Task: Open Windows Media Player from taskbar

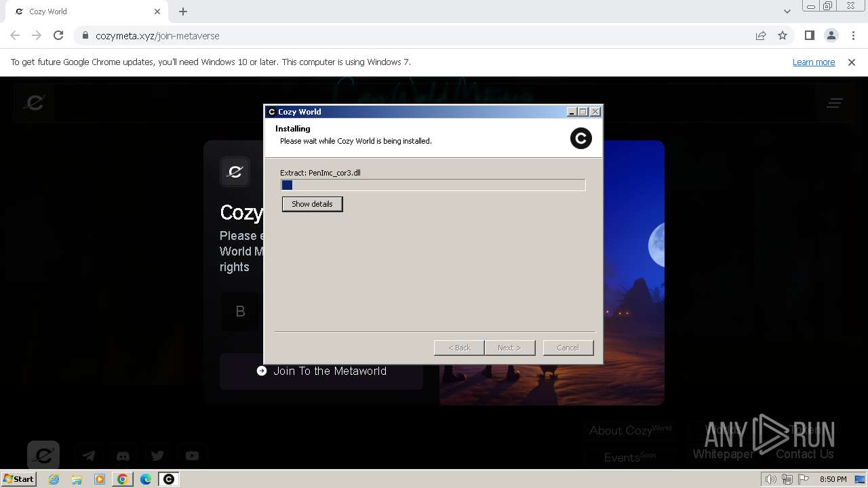Action: [x=100, y=479]
